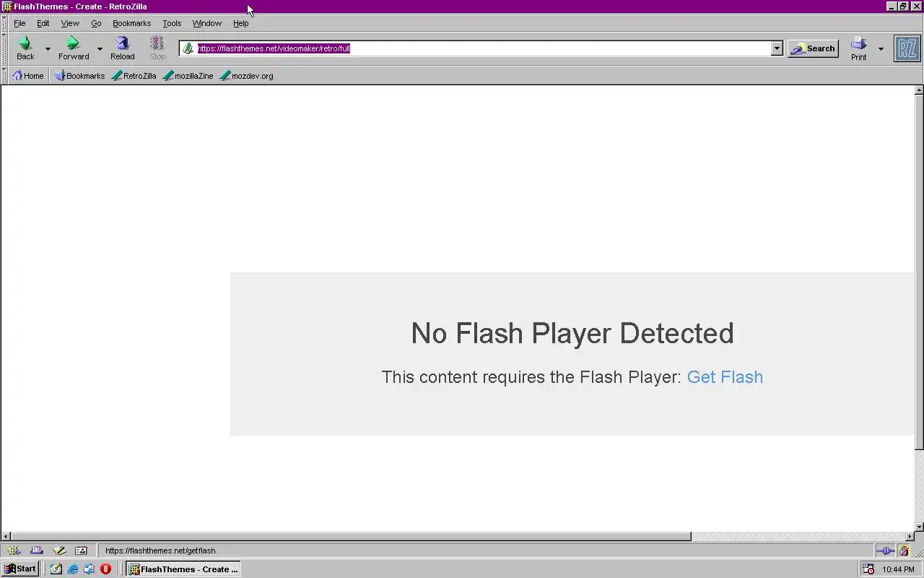Image resolution: width=924 pixels, height=578 pixels.
Task: Click the Back navigation button
Action: click(x=25, y=48)
